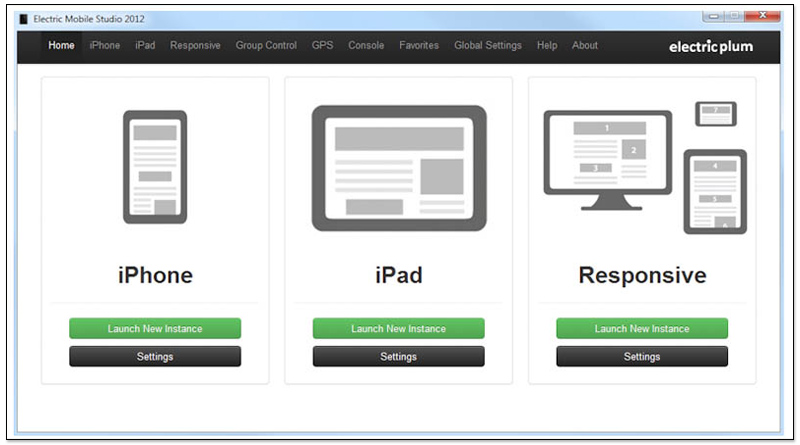The height and width of the screenshot is (445, 800).
Task: Open Settings under iPhone card
Action: click(155, 356)
